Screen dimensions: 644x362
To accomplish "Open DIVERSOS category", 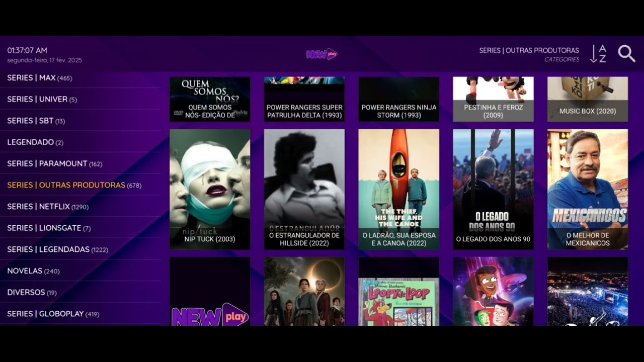I will (80, 293).
